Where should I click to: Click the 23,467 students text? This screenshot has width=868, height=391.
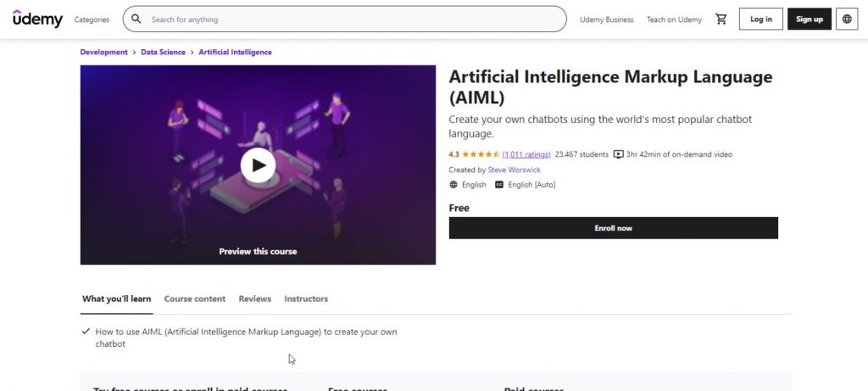coord(581,154)
